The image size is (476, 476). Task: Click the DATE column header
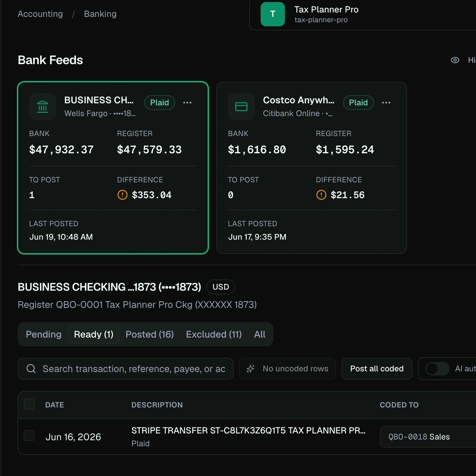coord(55,405)
